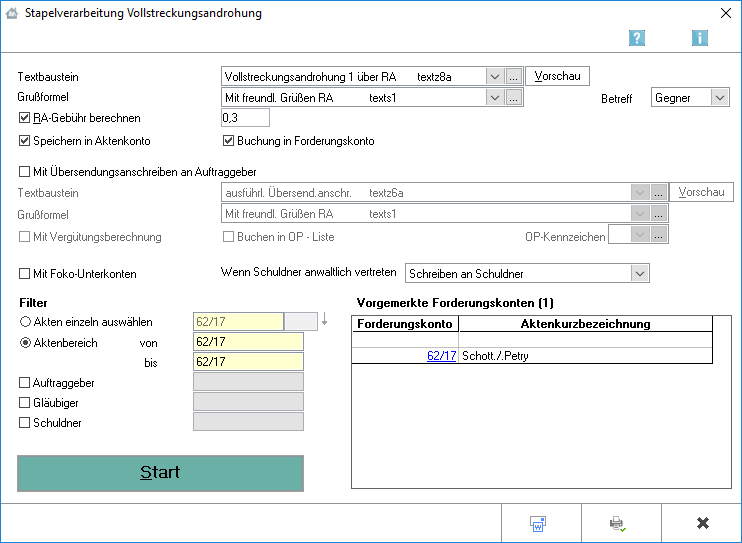Open the Schreiben an Schuldner dropdown
This screenshot has width=742, height=543.
(640, 273)
